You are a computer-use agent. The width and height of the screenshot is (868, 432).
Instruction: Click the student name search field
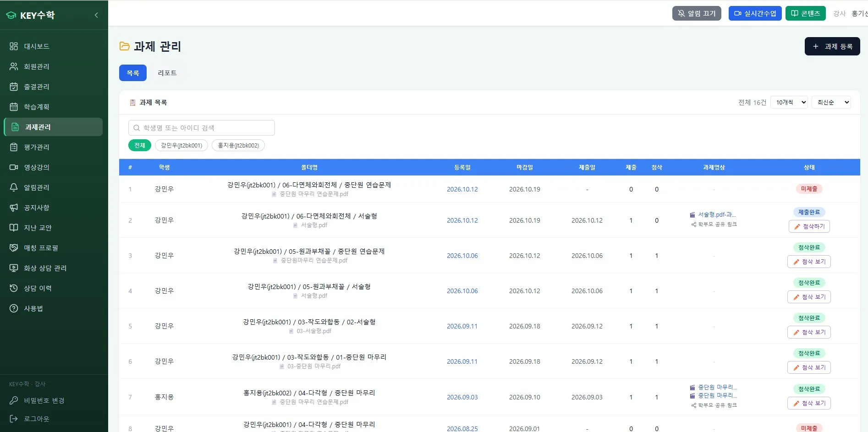(x=202, y=128)
